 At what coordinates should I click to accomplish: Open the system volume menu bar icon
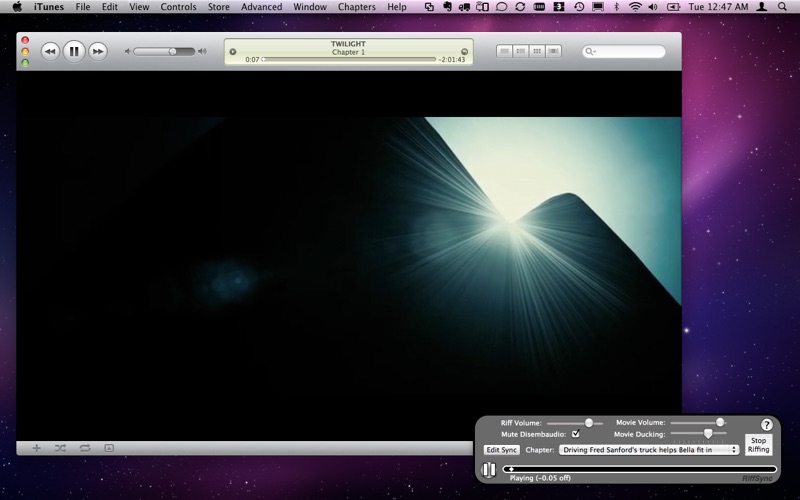point(653,7)
